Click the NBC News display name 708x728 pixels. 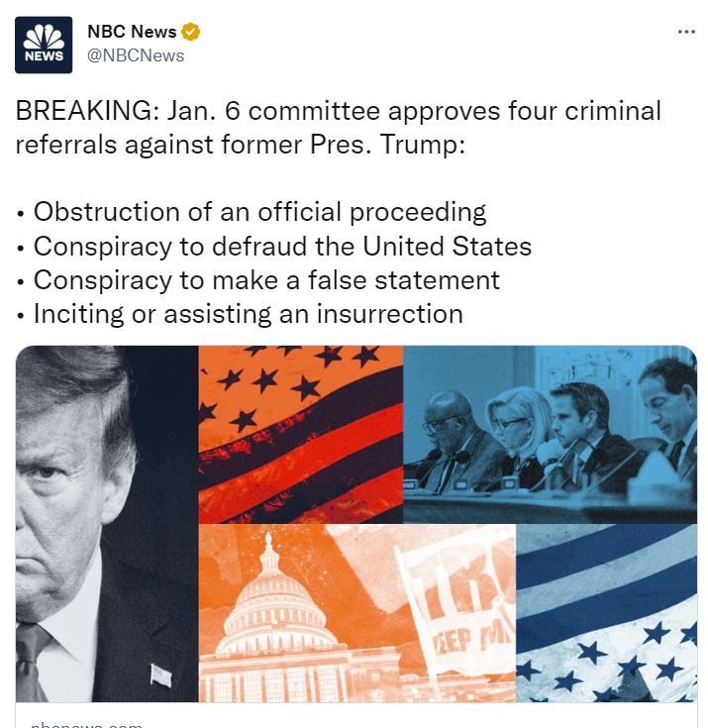(x=132, y=32)
